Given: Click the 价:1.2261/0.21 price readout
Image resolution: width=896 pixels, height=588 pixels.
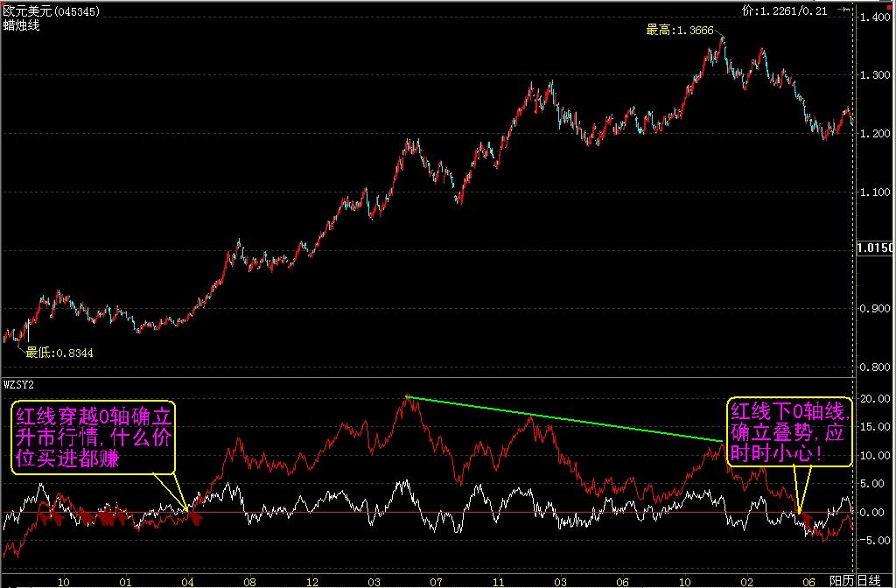Looking at the screenshot, I should click(785, 10).
